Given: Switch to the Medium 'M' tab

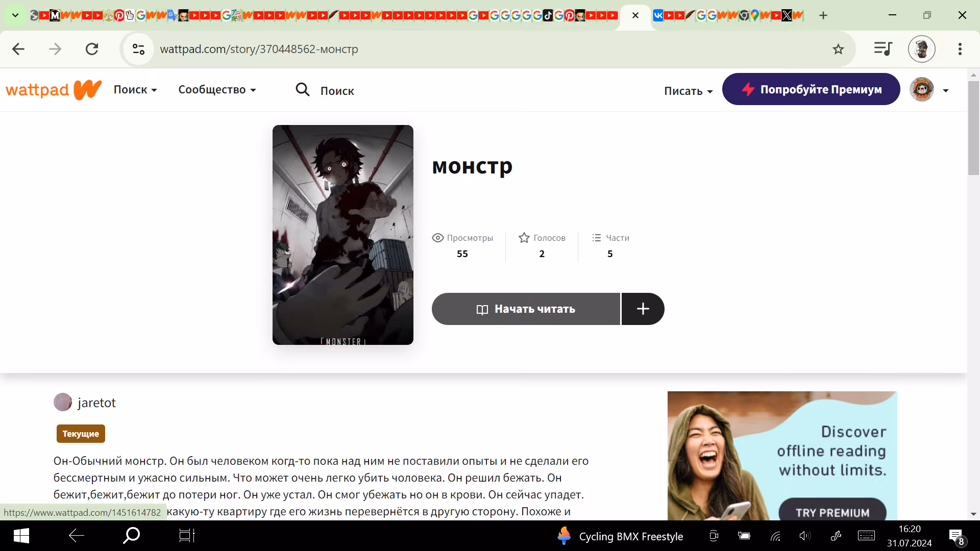Looking at the screenshot, I should (55, 15).
